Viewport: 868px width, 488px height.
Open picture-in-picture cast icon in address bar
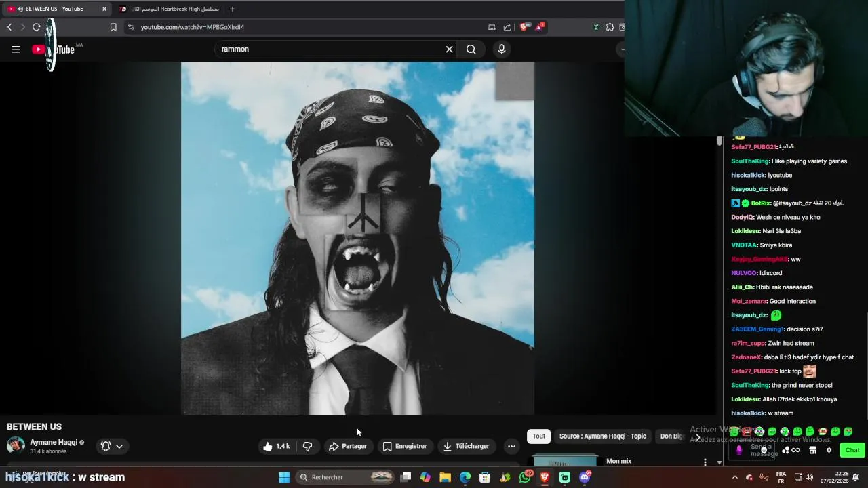492,27
